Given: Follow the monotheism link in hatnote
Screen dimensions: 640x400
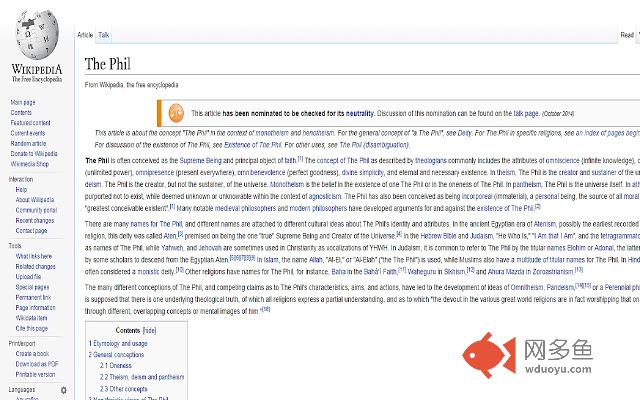Looking at the screenshot, I should [x=272, y=133].
